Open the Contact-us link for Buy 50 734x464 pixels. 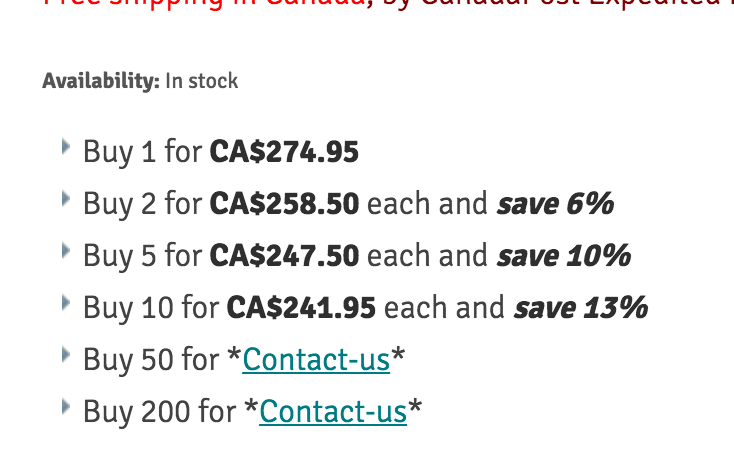pos(316,359)
